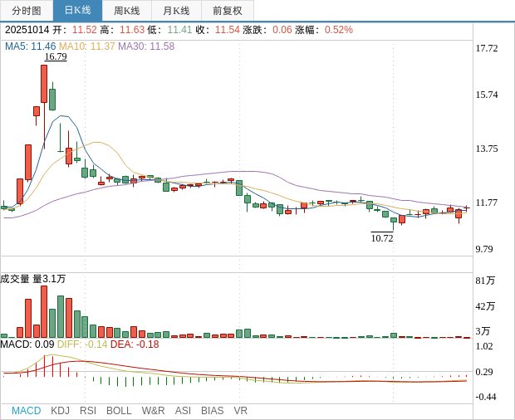The width and height of the screenshot is (515, 420).
Task: Click the 11.77 price axis label
Action: tap(487, 203)
